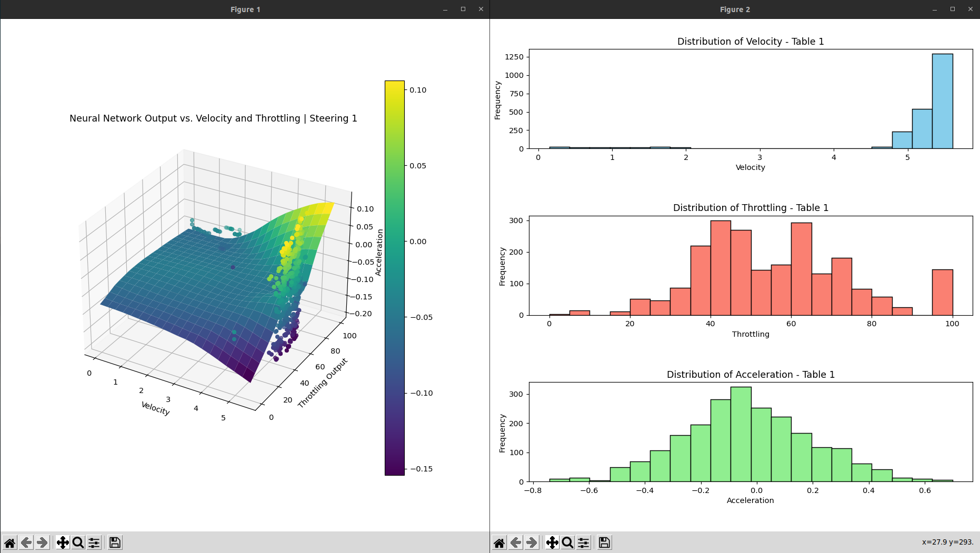Save Figure 2 using the floppy disk icon
The image size is (980, 553).
pyautogui.click(x=604, y=542)
